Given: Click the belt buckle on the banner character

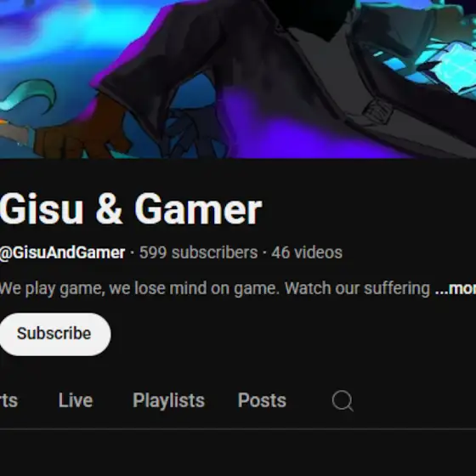Looking at the screenshot, I should [378, 110].
